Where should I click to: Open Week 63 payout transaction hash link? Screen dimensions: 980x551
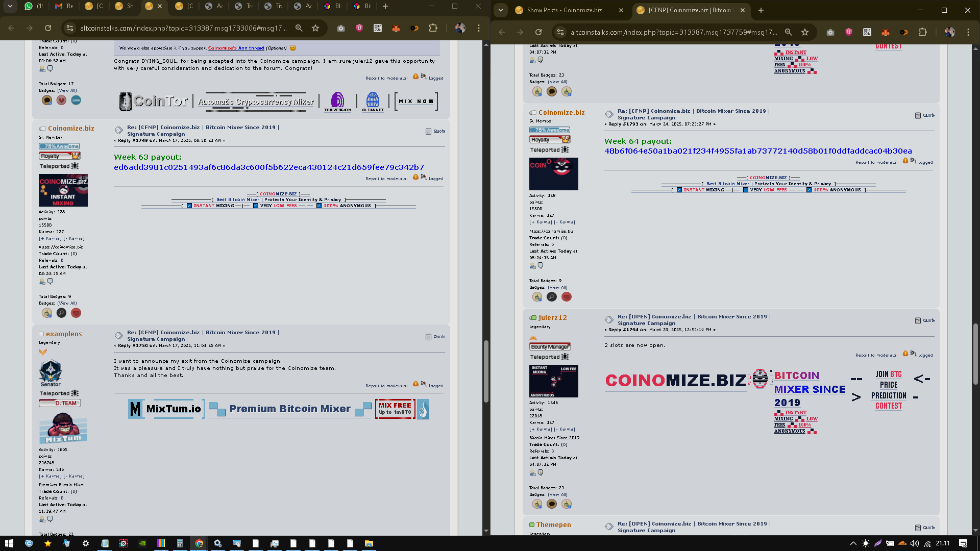point(269,167)
